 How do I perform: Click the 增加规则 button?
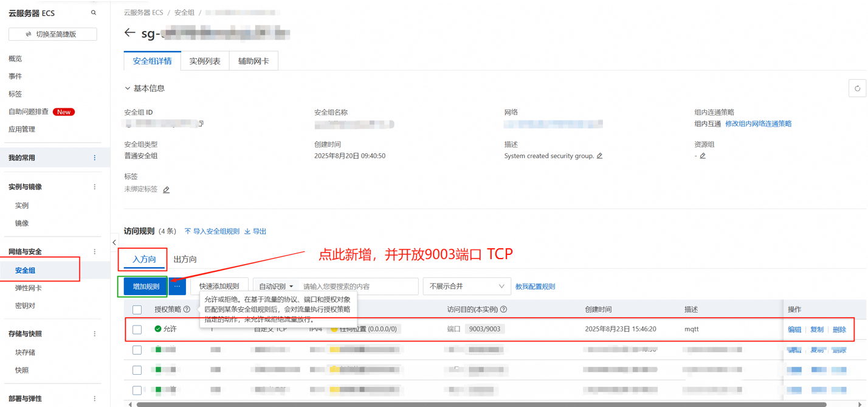[x=146, y=287]
